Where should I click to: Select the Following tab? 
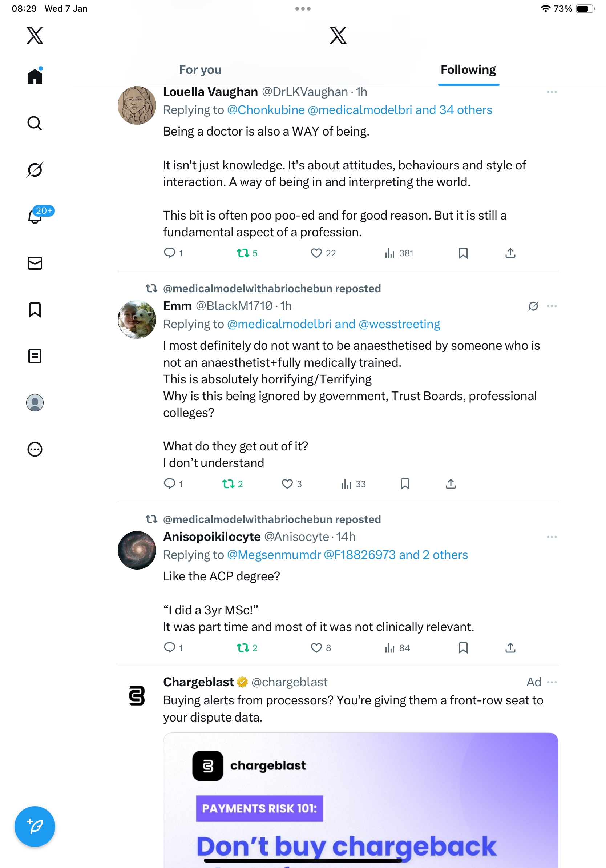click(x=468, y=69)
